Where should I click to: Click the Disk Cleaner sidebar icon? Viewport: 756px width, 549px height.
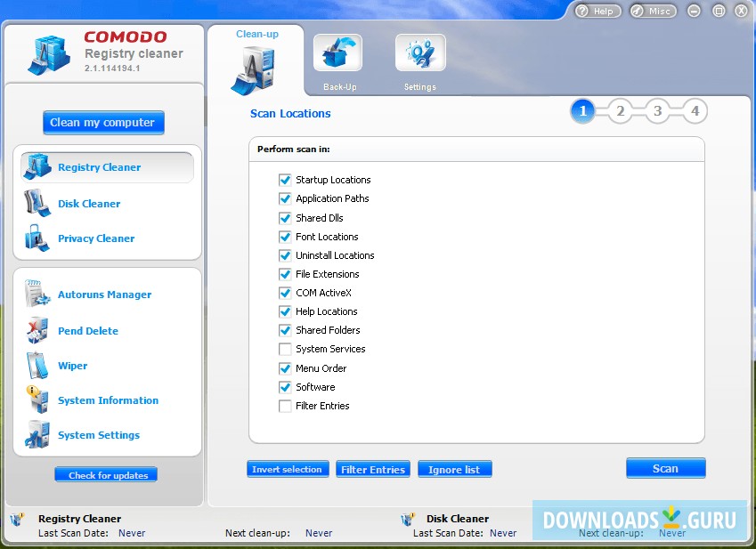click(x=37, y=203)
